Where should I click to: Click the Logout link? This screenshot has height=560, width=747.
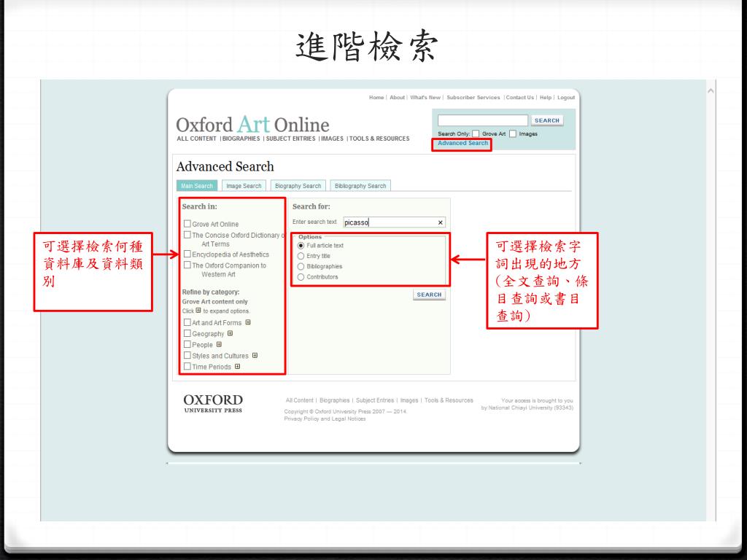566,97
